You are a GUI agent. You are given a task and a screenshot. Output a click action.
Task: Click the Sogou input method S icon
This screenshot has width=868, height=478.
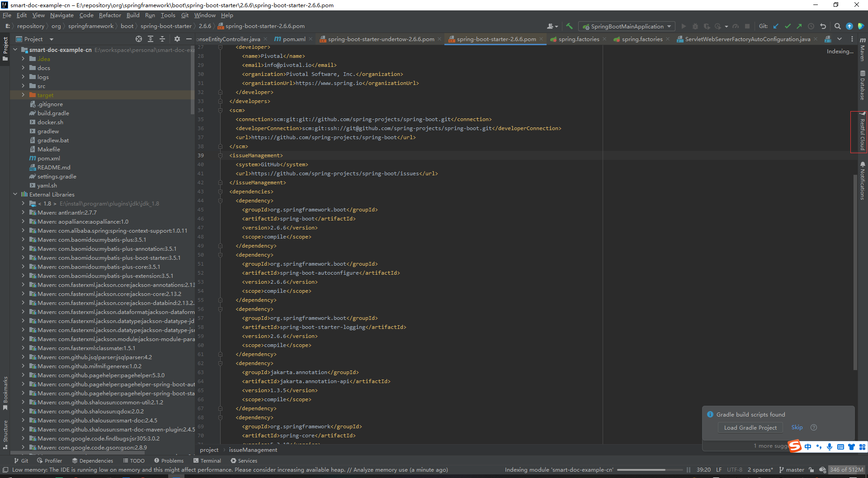click(795, 446)
